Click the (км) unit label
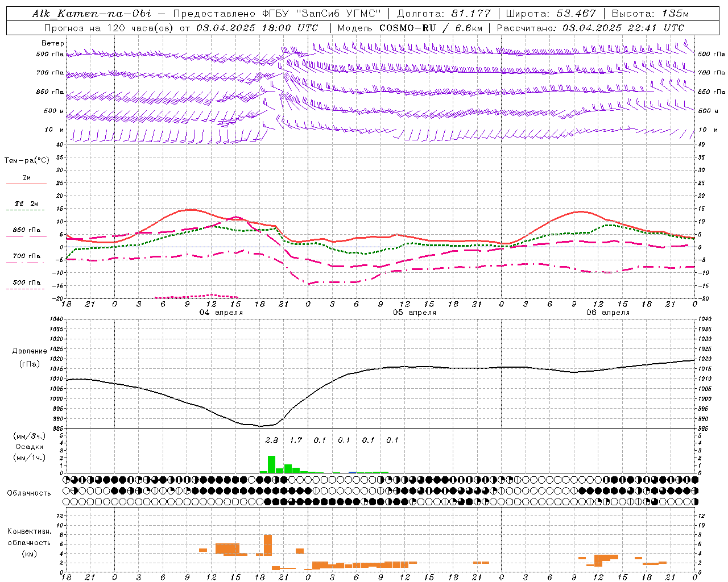Image resolution: width=728 pixels, height=582 pixels. point(30,554)
